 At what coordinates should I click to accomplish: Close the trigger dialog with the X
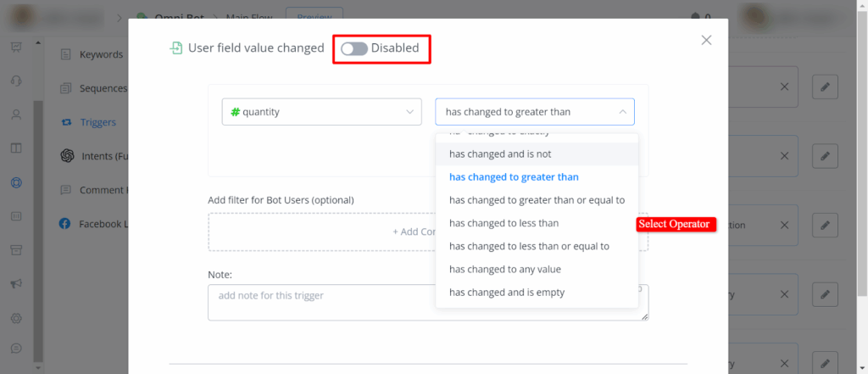point(706,40)
